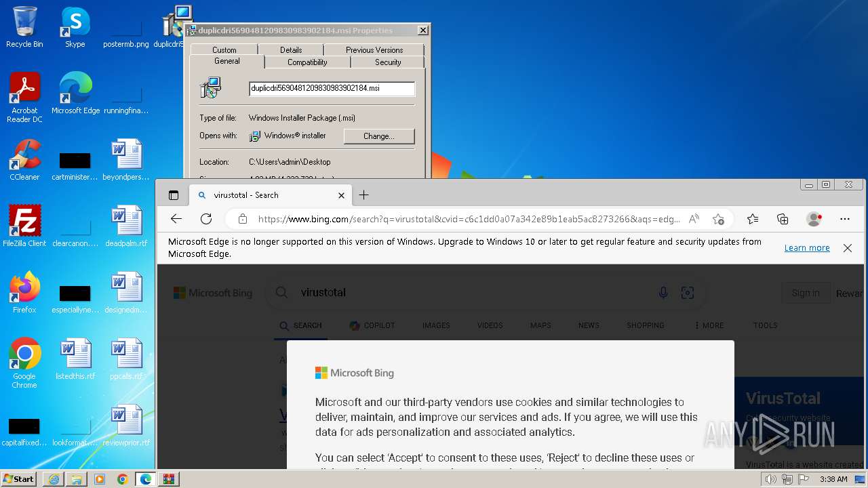Open Favorites list in Edge toolbar
This screenshot has width=868, height=488.
point(753,219)
